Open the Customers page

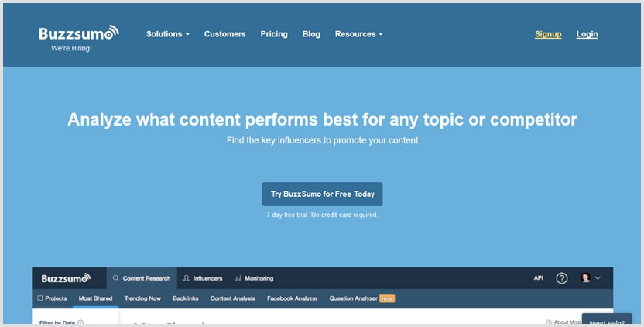[225, 34]
